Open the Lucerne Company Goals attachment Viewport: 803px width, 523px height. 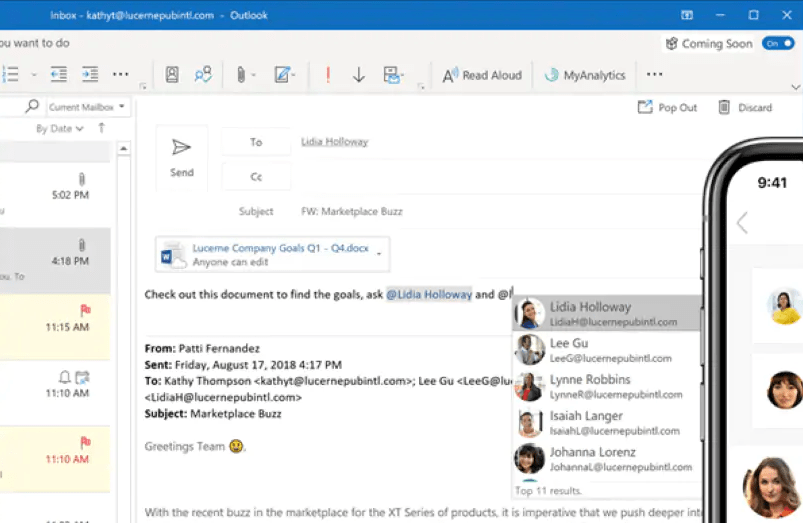pyautogui.click(x=272, y=254)
